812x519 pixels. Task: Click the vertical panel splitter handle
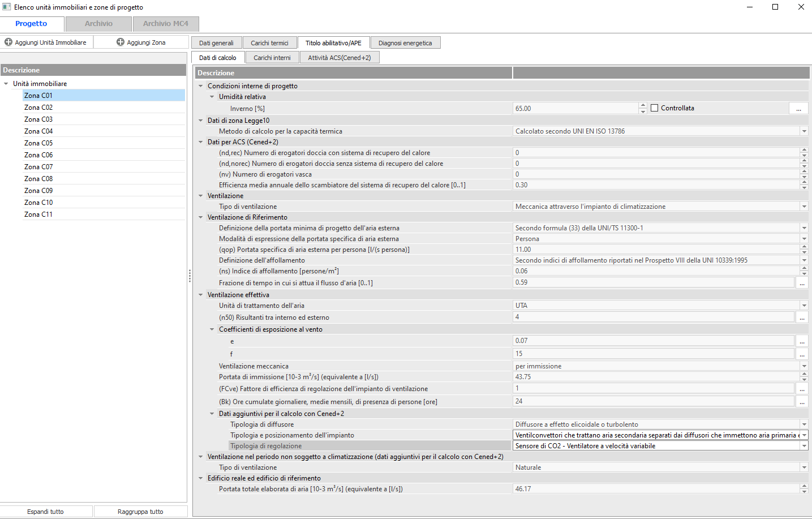coord(190,276)
